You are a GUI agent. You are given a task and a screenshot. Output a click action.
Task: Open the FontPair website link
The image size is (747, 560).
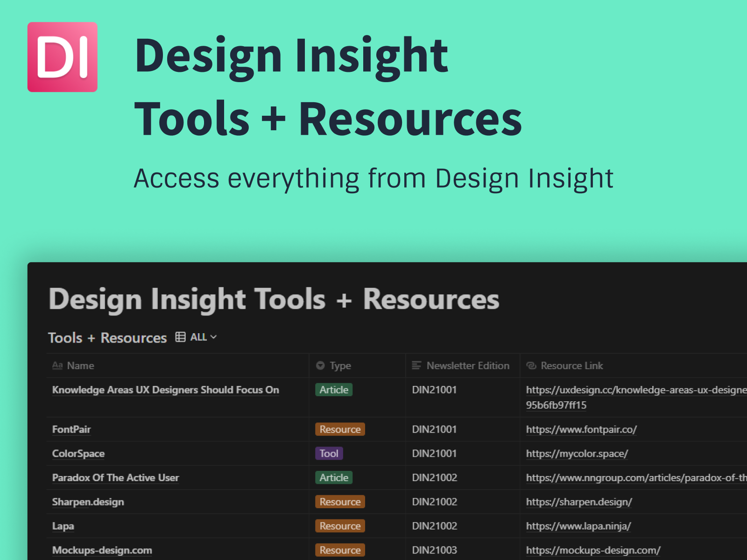tap(581, 429)
